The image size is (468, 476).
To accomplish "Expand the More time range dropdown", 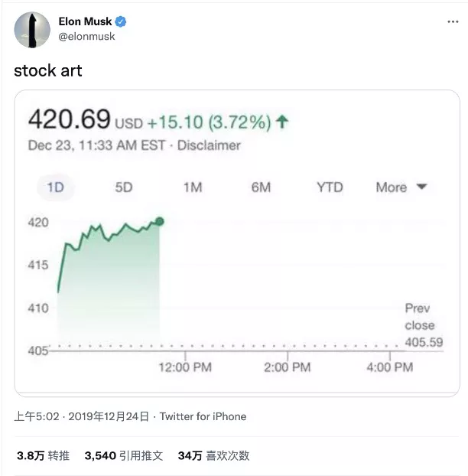I will 401,187.
